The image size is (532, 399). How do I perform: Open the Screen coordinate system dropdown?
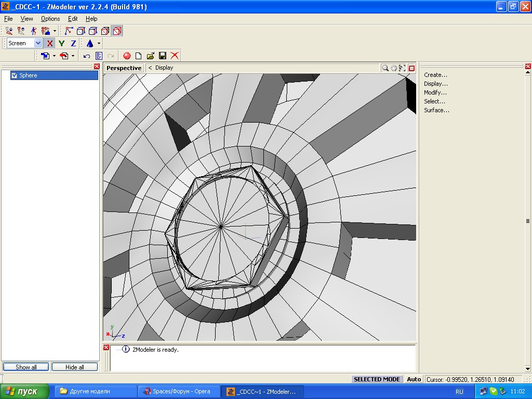[x=38, y=44]
